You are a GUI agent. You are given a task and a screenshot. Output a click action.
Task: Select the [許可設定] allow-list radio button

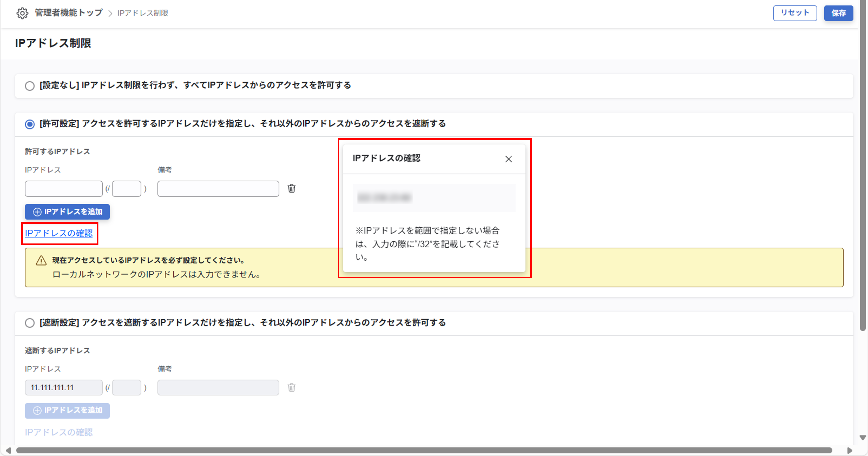(x=30, y=124)
